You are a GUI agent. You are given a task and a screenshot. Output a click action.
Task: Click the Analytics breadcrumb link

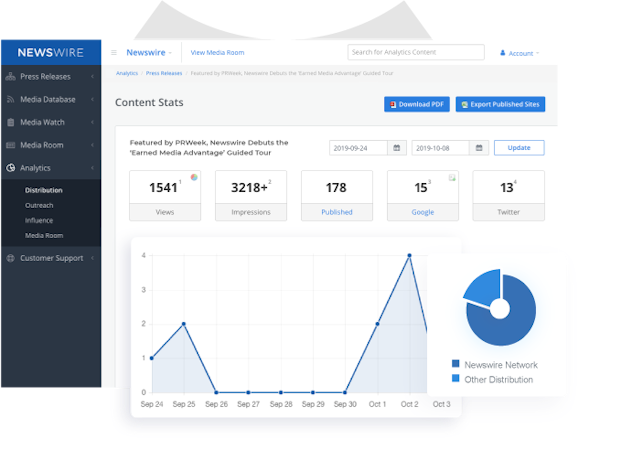pos(127,73)
